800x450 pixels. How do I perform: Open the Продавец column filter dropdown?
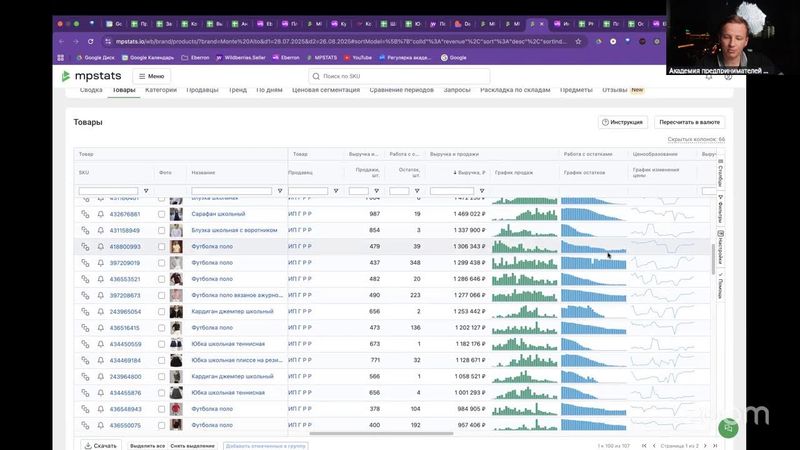(x=336, y=191)
